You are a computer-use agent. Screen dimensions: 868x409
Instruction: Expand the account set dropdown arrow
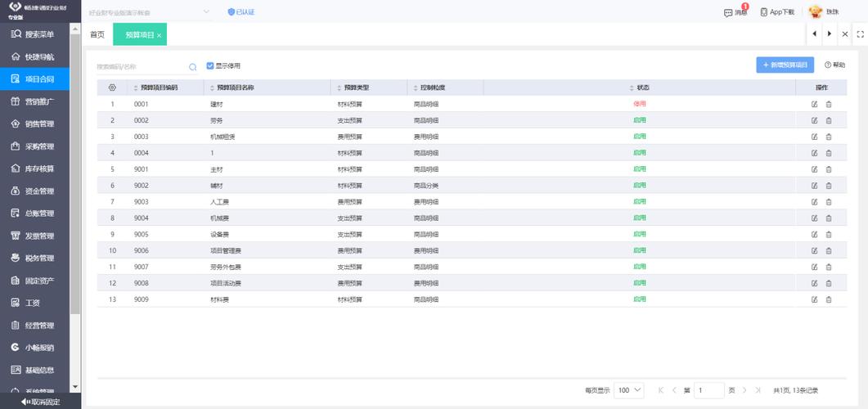pos(206,12)
